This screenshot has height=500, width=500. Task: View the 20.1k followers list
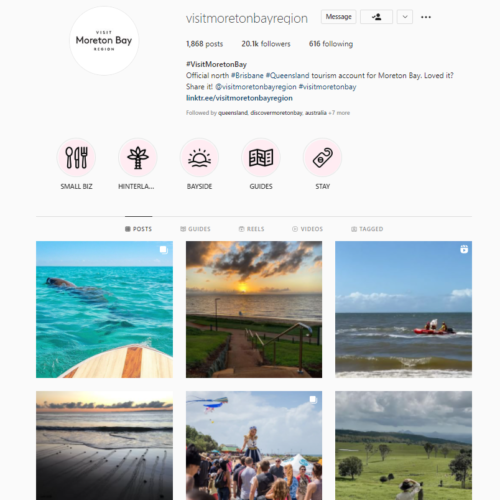(x=266, y=44)
